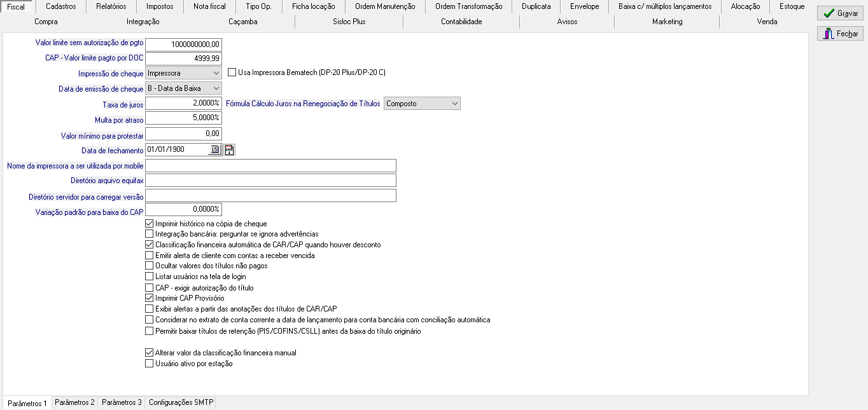This screenshot has height=410, width=868.
Task: Switch to the Cadastros tab
Action: pyautogui.click(x=61, y=6)
